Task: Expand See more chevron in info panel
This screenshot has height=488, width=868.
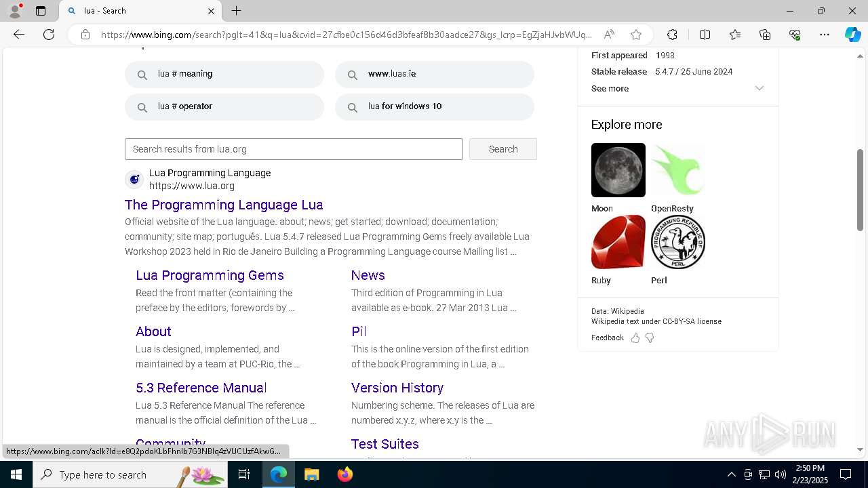Action: coord(759,88)
